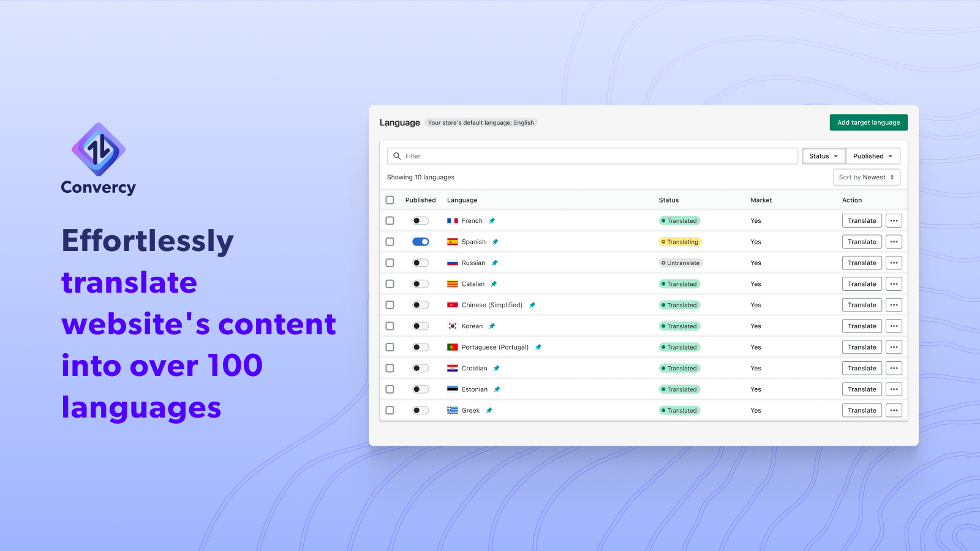Click the pin icon next to Chinese (Simplified)

(532, 305)
